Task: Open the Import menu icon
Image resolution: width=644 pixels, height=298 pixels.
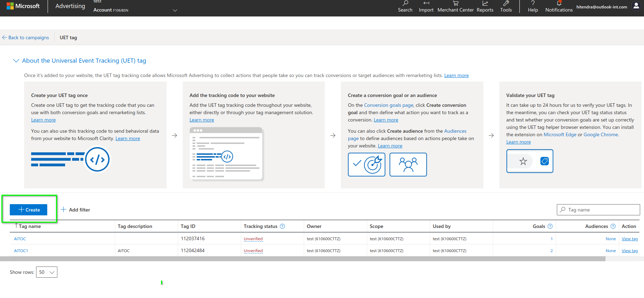Action: [x=426, y=7]
